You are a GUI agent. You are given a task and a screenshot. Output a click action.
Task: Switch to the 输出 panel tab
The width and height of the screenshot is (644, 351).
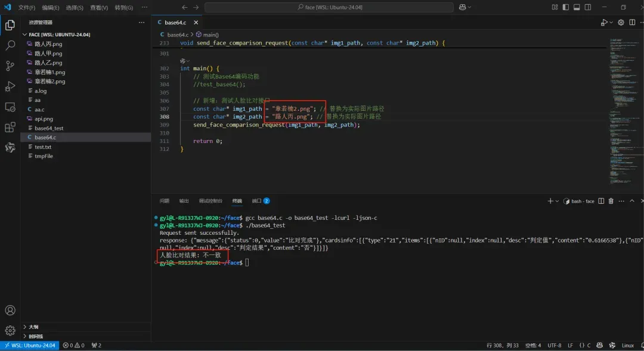[184, 201]
